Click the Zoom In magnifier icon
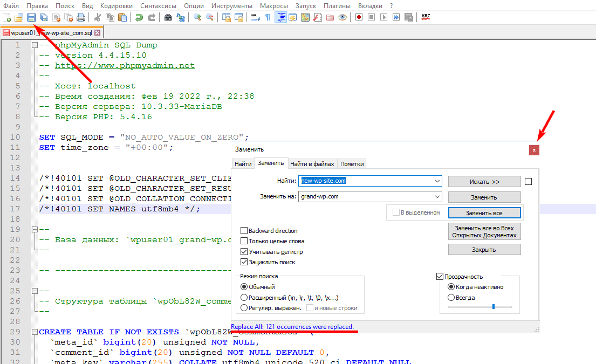 pyautogui.click(x=197, y=17)
